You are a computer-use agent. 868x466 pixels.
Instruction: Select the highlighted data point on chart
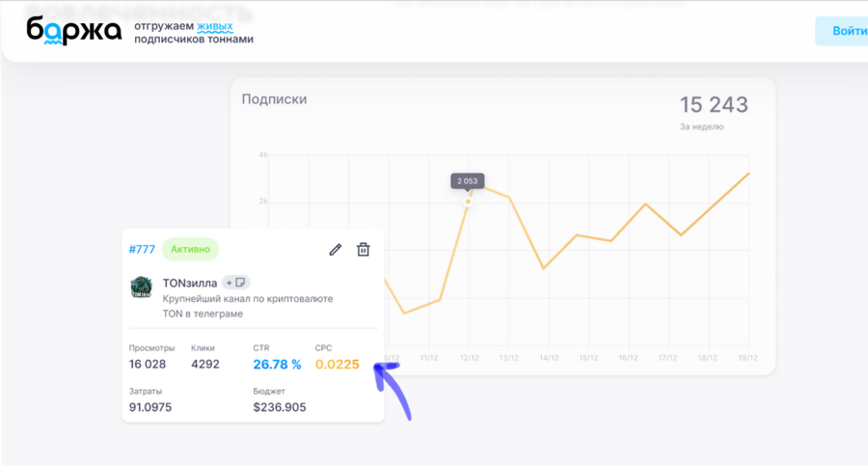pyautogui.click(x=469, y=202)
